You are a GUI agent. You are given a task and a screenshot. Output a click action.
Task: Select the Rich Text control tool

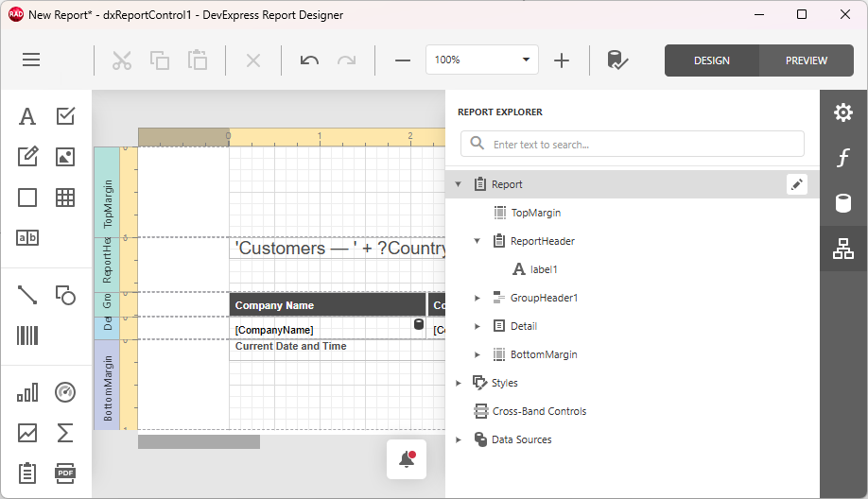(27, 157)
